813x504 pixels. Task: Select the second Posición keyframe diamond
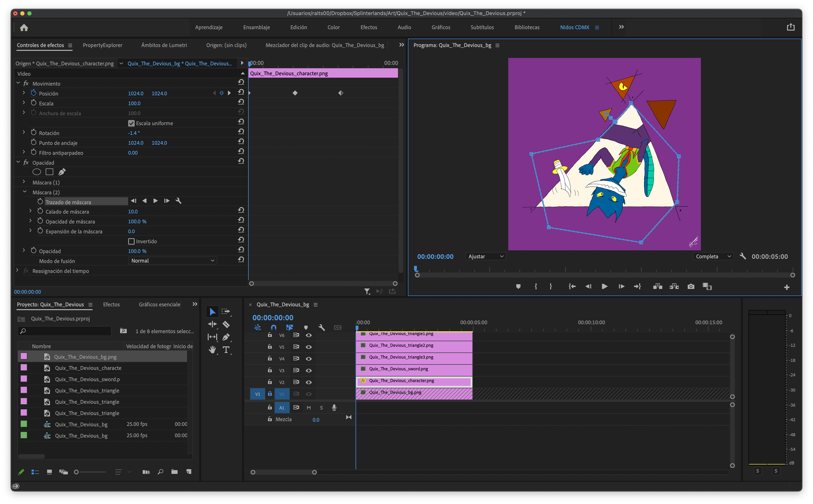pyautogui.click(x=295, y=93)
